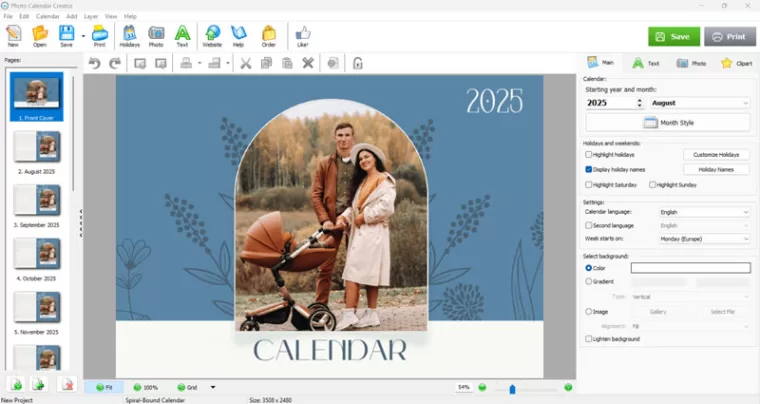Click the send-backward layer icon
The height and width of the screenshot is (404, 760).
tap(214, 63)
